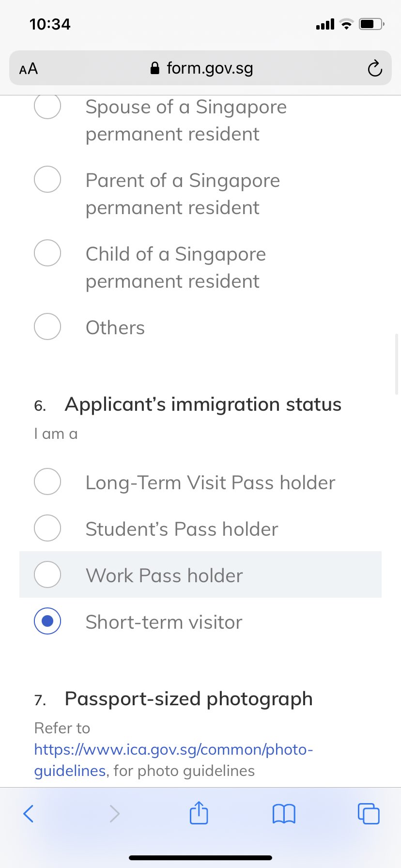Tap the Safari forward arrow
This screenshot has height=868, width=401.
pyautogui.click(x=114, y=813)
